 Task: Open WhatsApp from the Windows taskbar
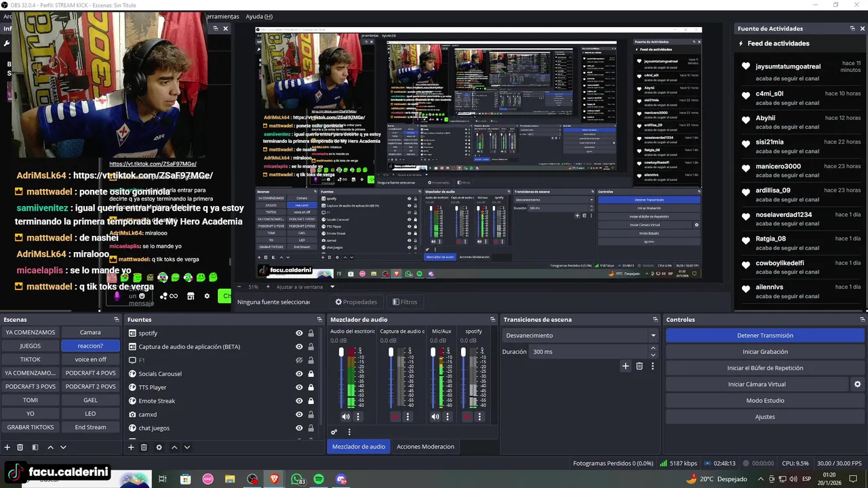[x=296, y=479]
